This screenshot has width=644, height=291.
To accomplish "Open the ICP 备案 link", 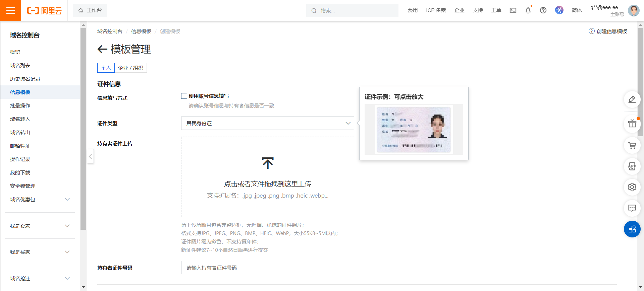I will click(436, 10).
